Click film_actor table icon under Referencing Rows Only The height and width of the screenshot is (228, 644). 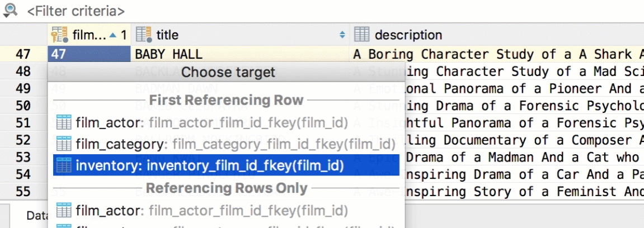64,211
